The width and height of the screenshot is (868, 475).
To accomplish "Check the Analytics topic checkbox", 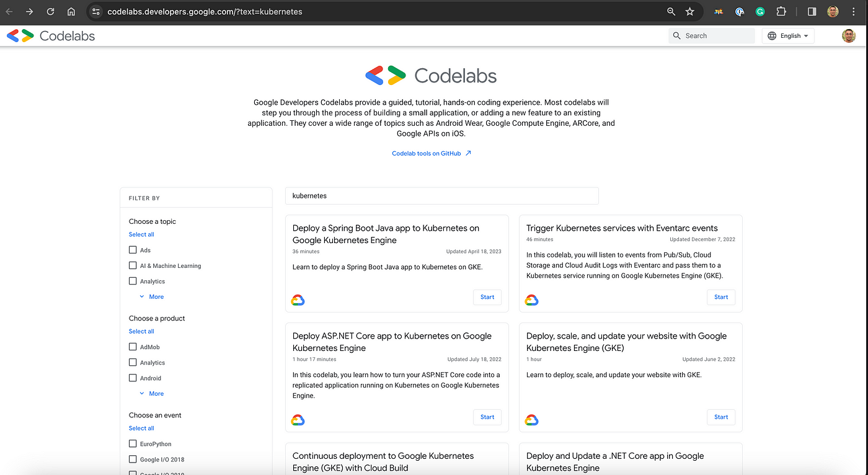I will (133, 281).
